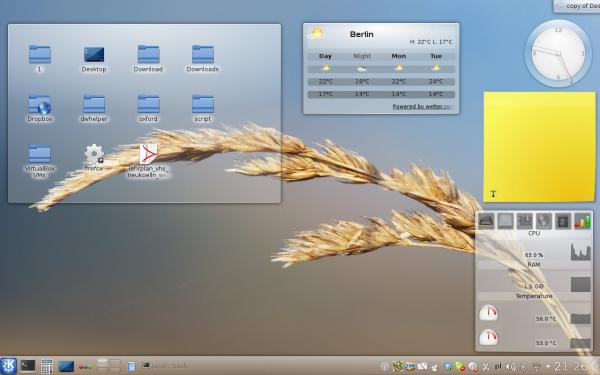The height and width of the screenshot is (375, 600).
Task: Click the Show Desktop panel icon
Action: click(66, 366)
